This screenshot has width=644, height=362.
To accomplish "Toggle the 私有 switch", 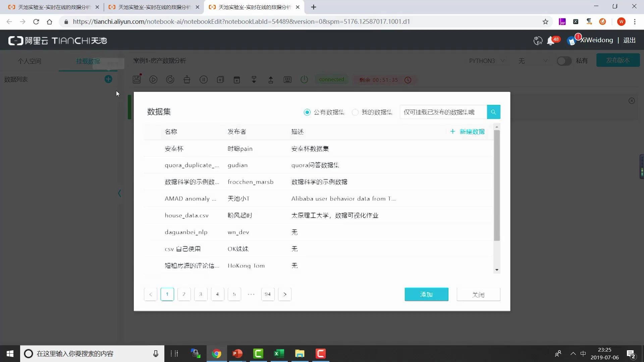I will click(564, 61).
